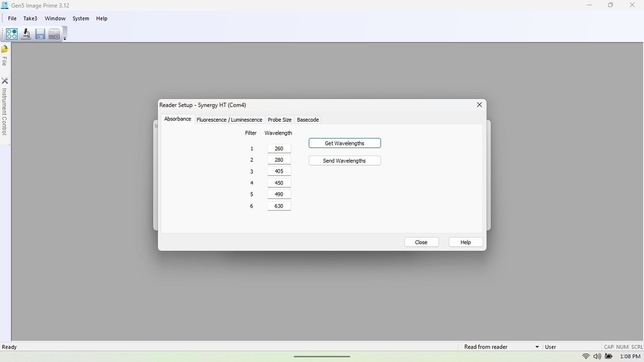Click the reader instrument toolbar icon
644x362 pixels.
pos(54,34)
